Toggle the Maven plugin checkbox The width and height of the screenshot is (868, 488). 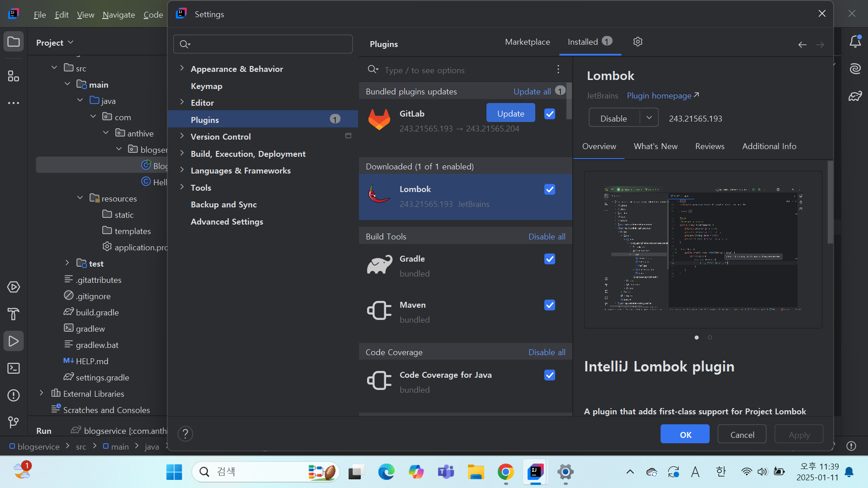pyautogui.click(x=549, y=305)
